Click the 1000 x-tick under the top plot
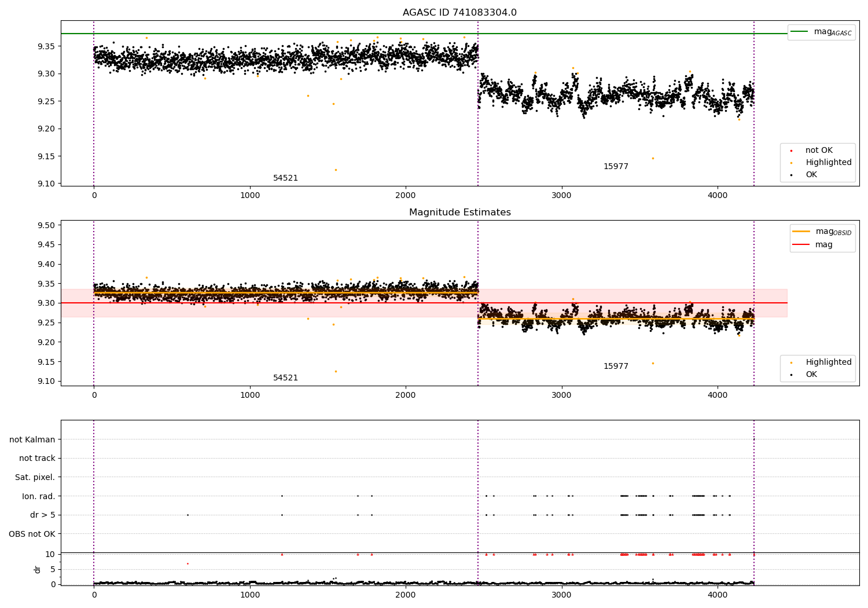The height and width of the screenshot is (608, 868). tap(250, 195)
